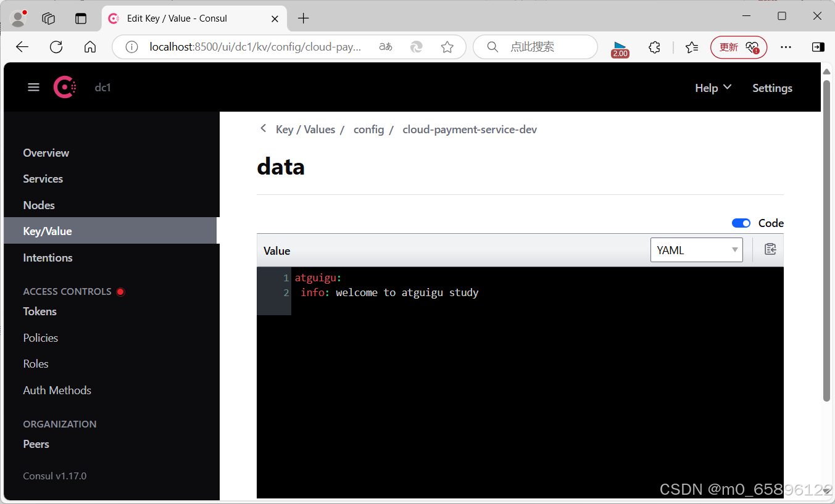Click the Consul v1.17.0 version text

55,476
